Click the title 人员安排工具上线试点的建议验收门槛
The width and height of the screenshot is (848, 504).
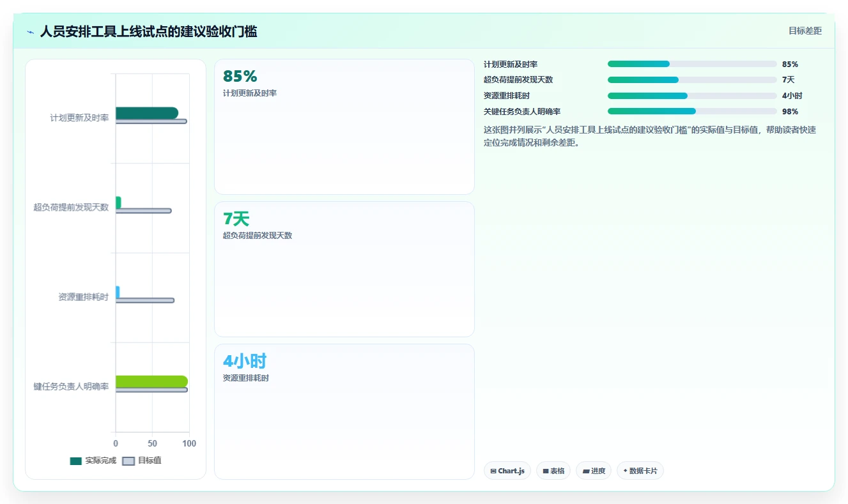coord(148,31)
